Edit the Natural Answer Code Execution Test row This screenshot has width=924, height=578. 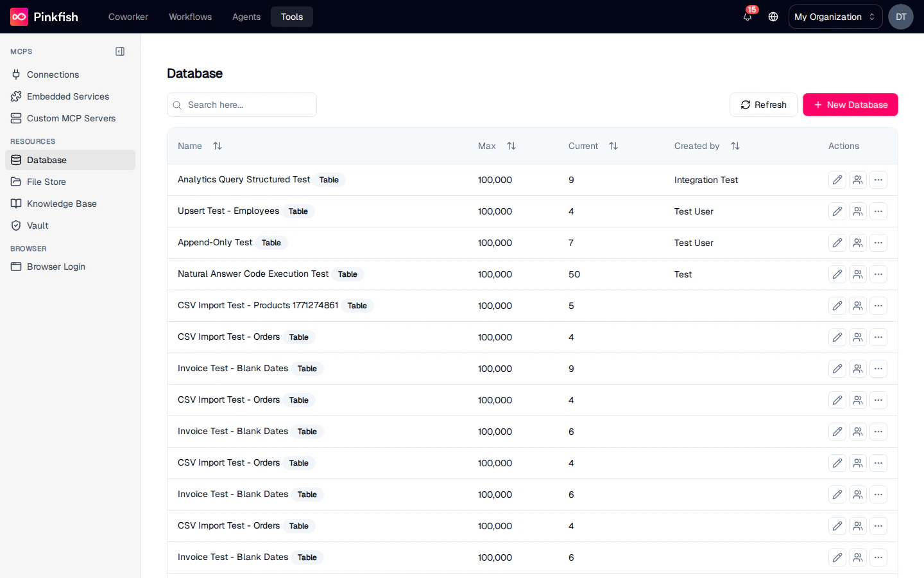(837, 274)
